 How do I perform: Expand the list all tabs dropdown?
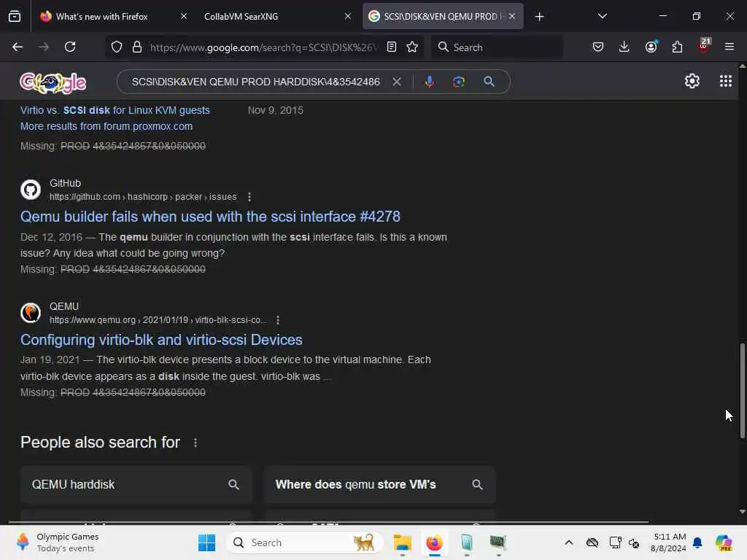click(x=603, y=16)
